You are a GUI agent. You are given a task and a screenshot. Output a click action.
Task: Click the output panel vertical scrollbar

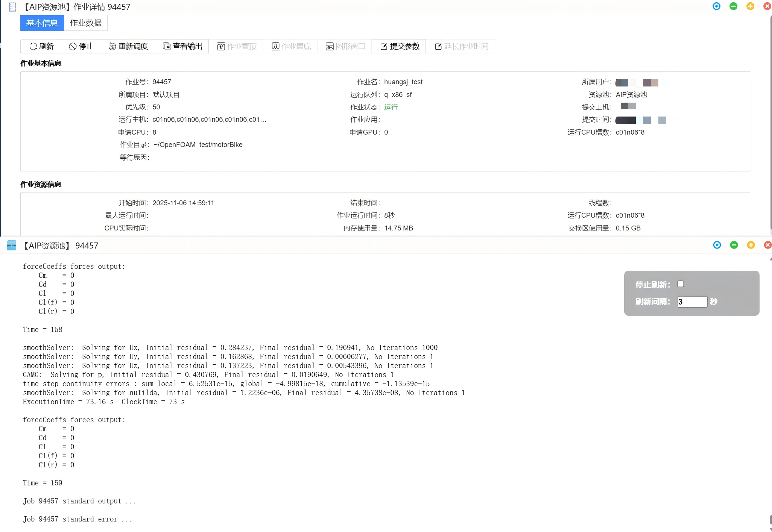770,520
